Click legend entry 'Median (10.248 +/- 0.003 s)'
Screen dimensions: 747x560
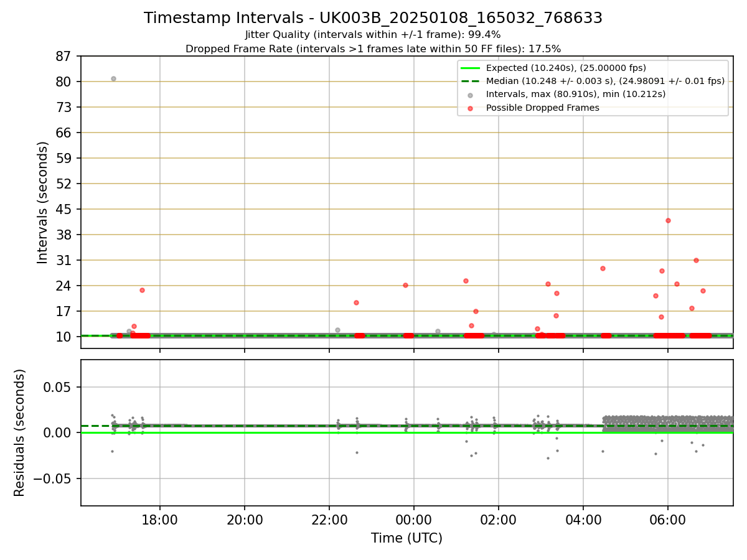point(605,81)
